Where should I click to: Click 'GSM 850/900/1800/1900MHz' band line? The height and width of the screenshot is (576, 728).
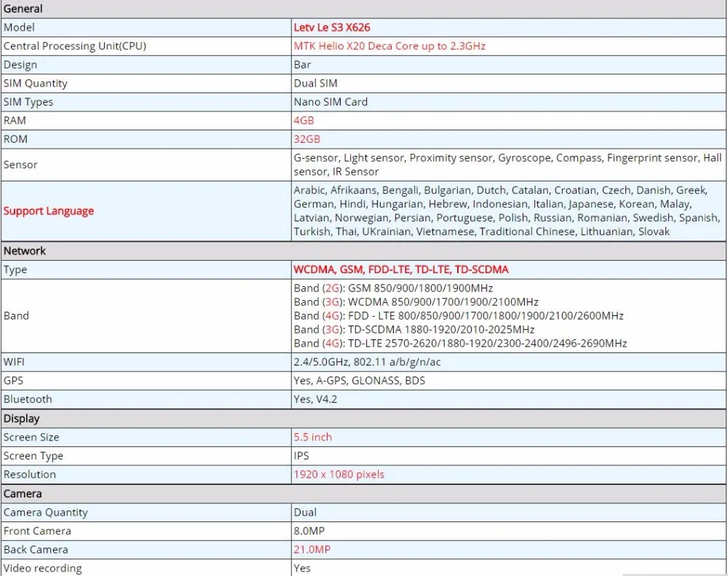coord(420,288)
